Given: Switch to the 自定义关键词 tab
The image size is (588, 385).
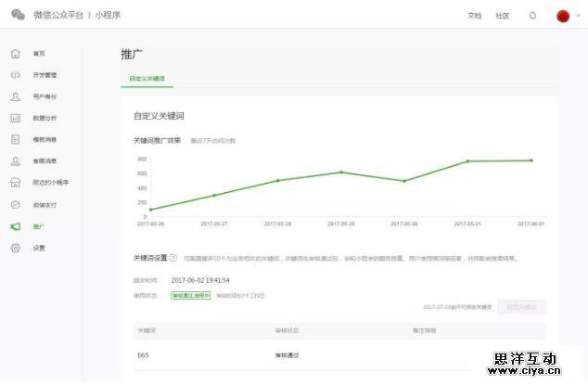Looking at the screenshot, I should point(147,79).
